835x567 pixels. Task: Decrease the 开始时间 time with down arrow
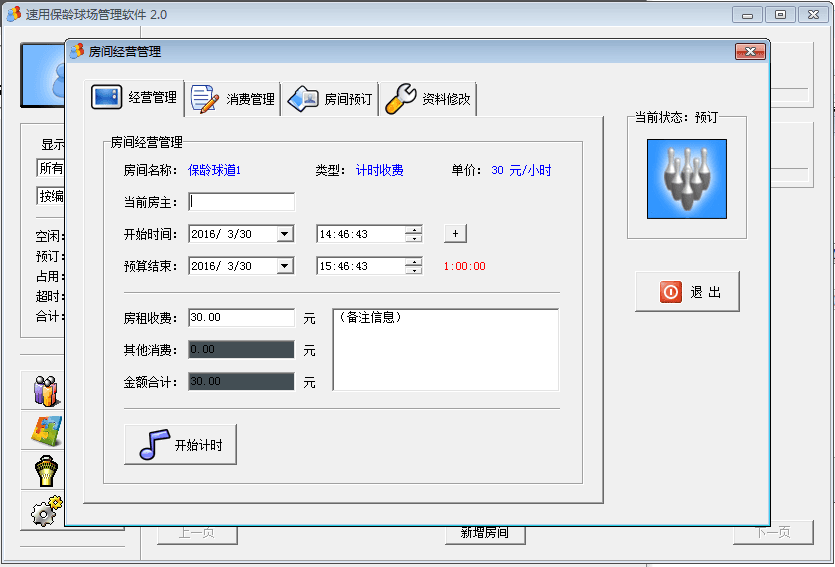pos(413,239)
